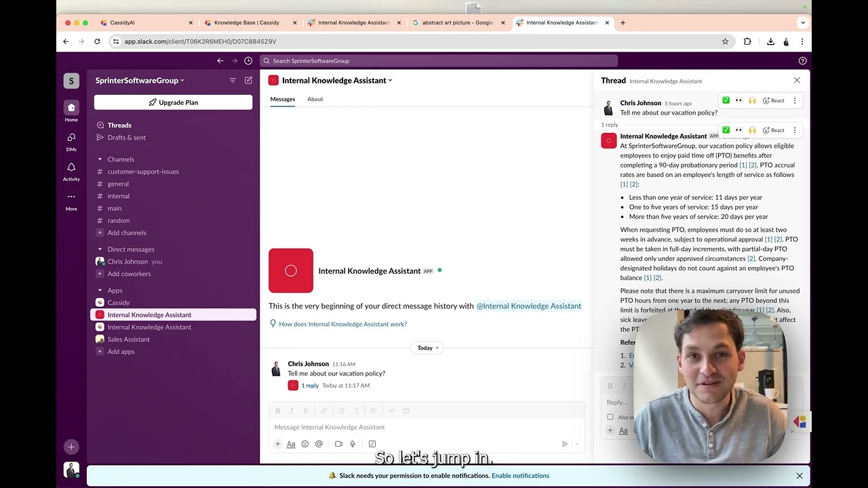This screenshot has height=488, width=868.
Task: Click attach plus icon in main composer
Action: coord(277,444)
